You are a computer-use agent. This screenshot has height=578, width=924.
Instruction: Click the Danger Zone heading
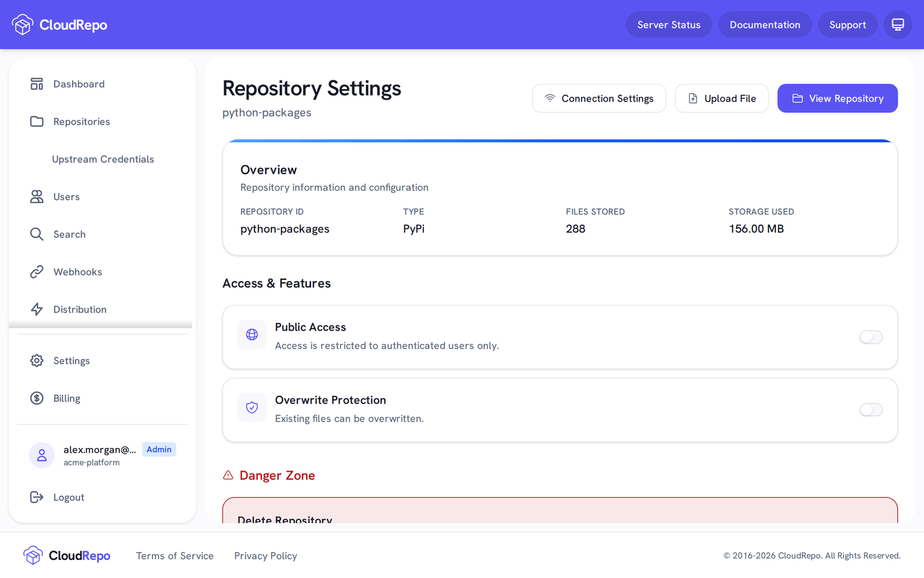pos(277,475)
